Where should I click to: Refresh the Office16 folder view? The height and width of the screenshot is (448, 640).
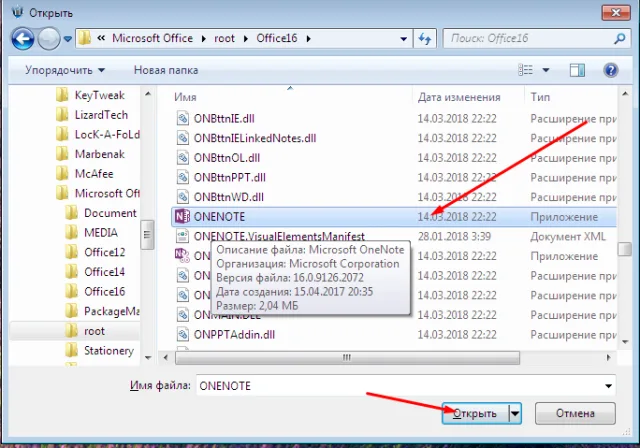pyautogui.click(x=425, y=39)
